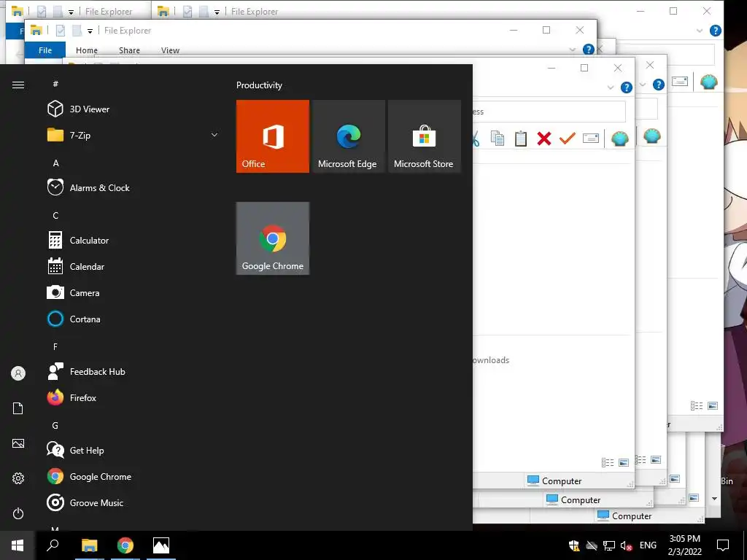Open the Microsoft Edge tile
Viewport: 747px width, 560px height.
point(349,136)
